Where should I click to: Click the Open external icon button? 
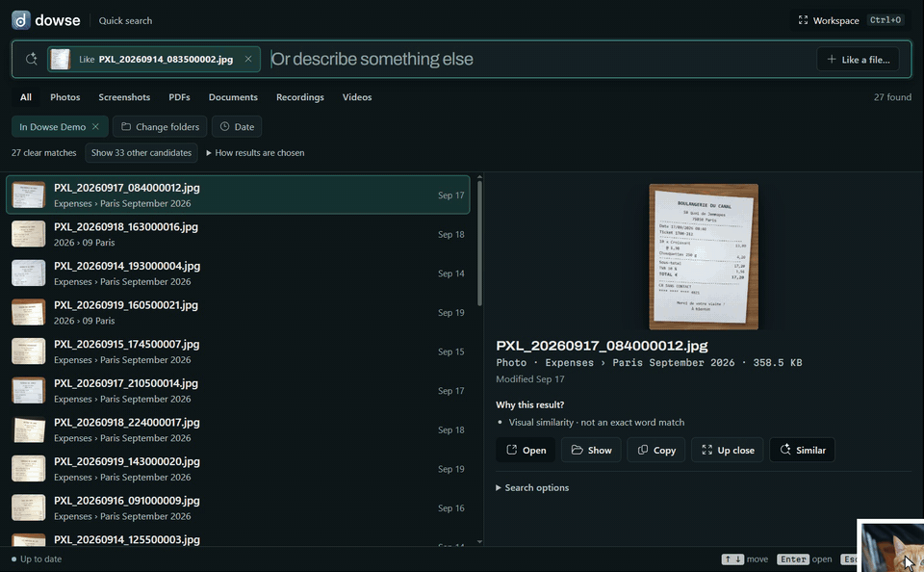click(526, 450)
